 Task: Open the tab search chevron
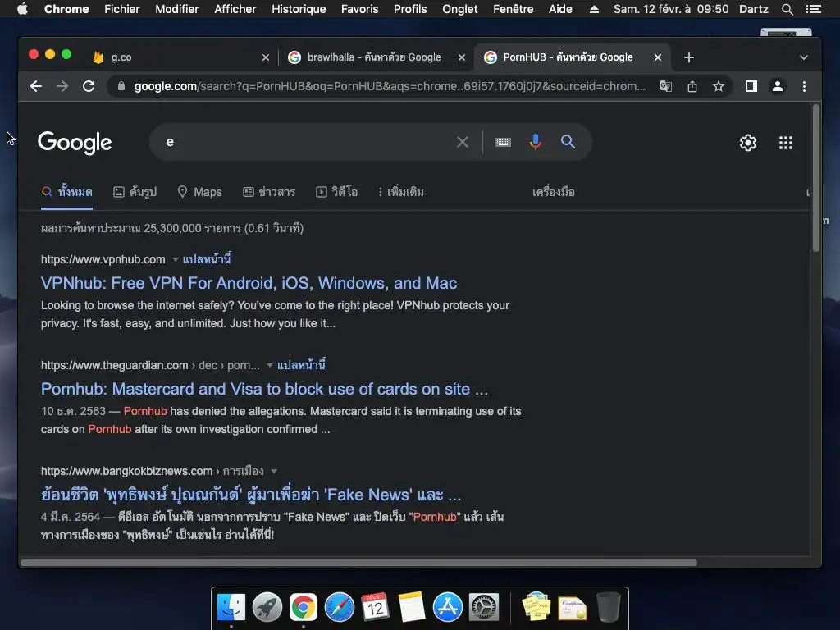(804, 57)
